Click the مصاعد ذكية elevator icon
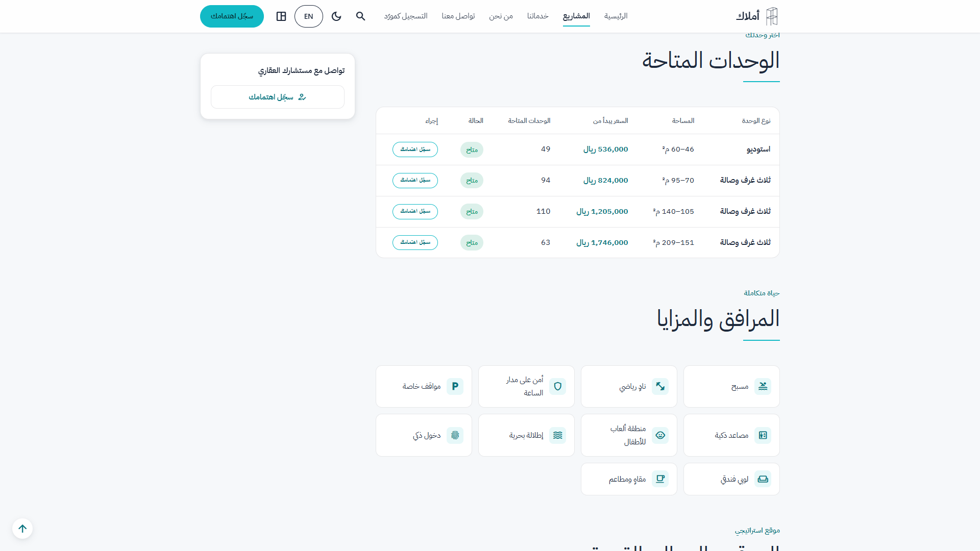Screen dimensions: 980x551 [x=763, y=435]
